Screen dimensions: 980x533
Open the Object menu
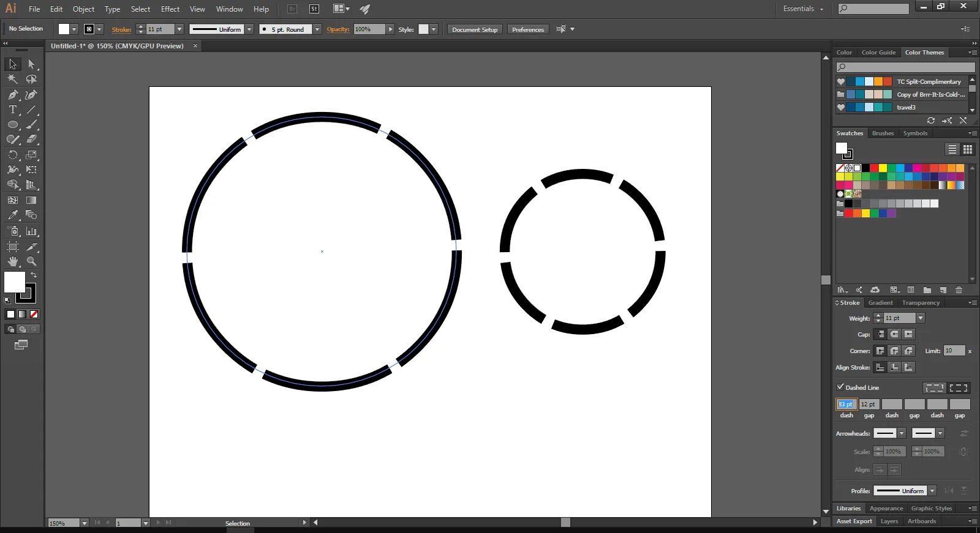(83, 9)
